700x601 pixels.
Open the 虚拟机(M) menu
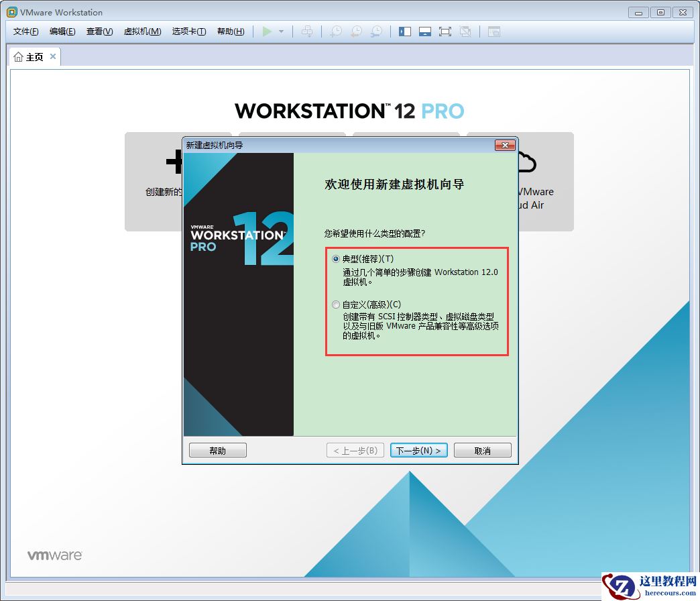point(142,31)
